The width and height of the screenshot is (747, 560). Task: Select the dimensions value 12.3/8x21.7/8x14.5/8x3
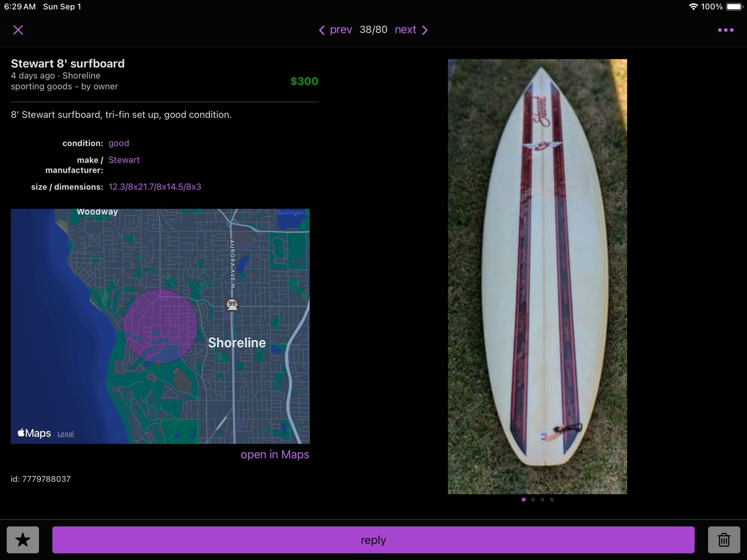[155, 187]
